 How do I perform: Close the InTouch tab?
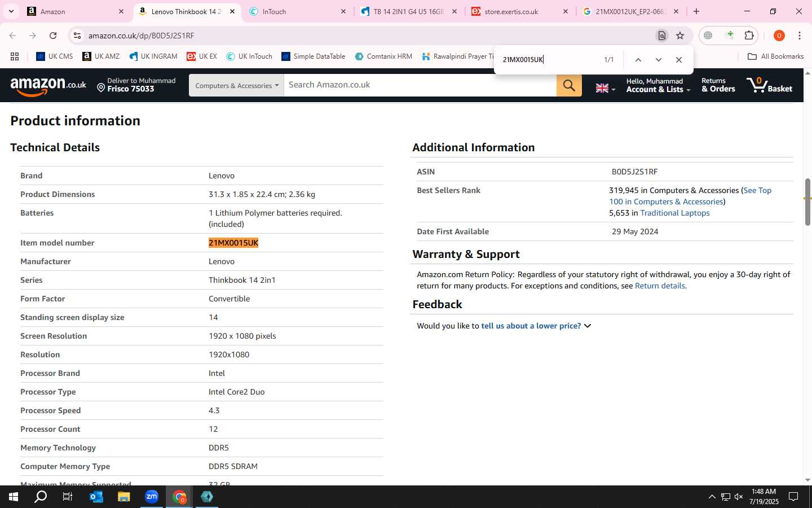pos(343,11)
